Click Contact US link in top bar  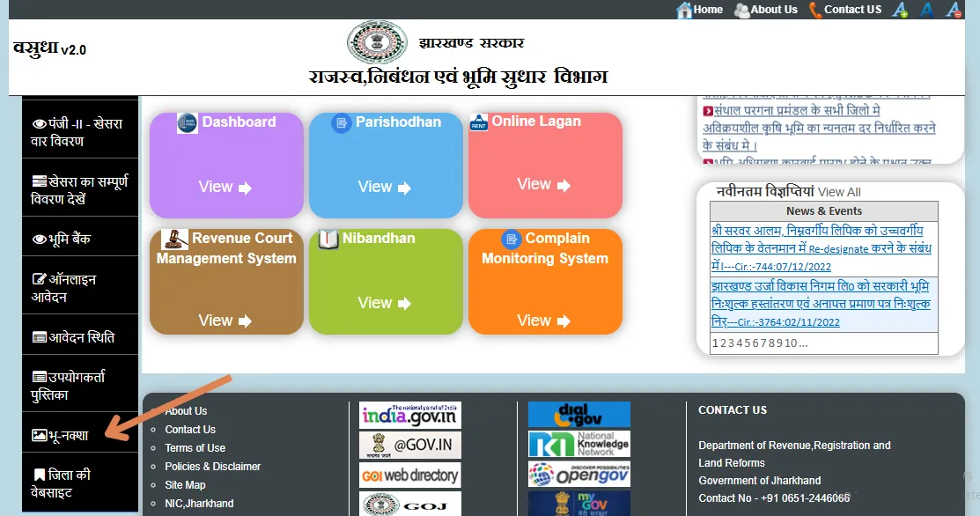click(852, 10)
